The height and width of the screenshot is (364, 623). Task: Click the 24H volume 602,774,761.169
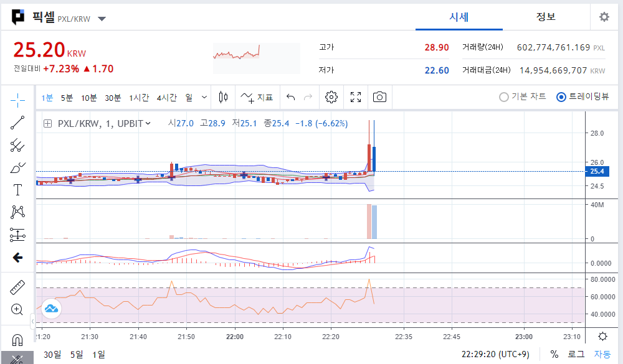click(553, 48)
